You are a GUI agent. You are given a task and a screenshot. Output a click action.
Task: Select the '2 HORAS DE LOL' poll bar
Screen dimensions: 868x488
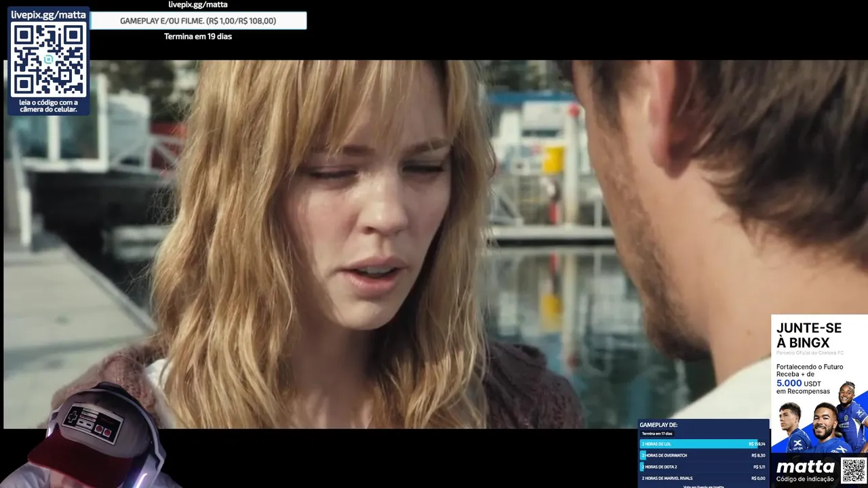click(x=703, y=444)
